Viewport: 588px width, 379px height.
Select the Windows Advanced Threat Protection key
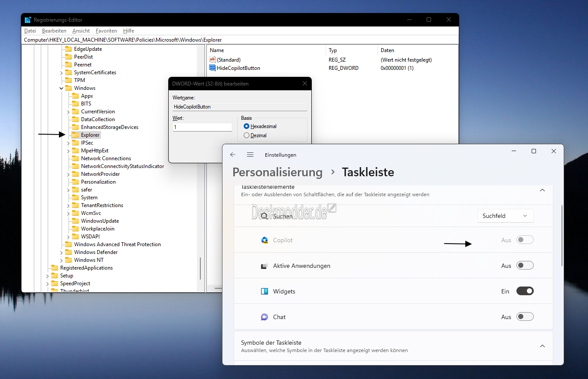pyautogui.click(x=117, y=244)
